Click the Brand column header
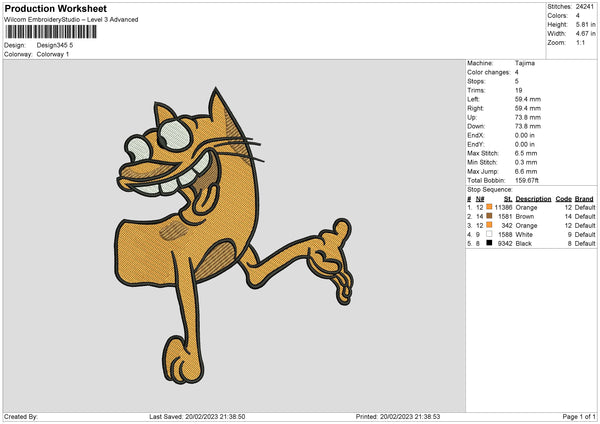The height and width of the screenshot is (424, 600). pyautogui.click(x=584, y=199)
